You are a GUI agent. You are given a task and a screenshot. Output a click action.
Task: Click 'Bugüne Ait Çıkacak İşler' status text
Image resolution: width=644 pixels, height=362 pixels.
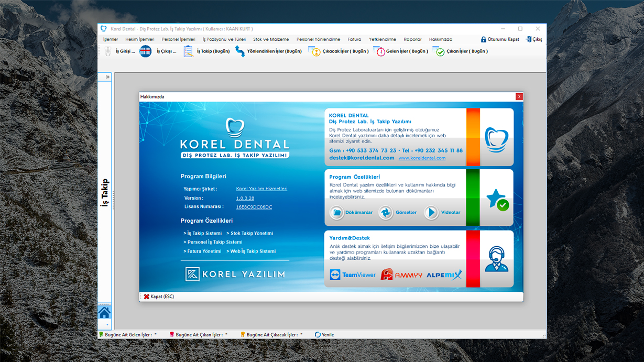(x=272, y=335)
